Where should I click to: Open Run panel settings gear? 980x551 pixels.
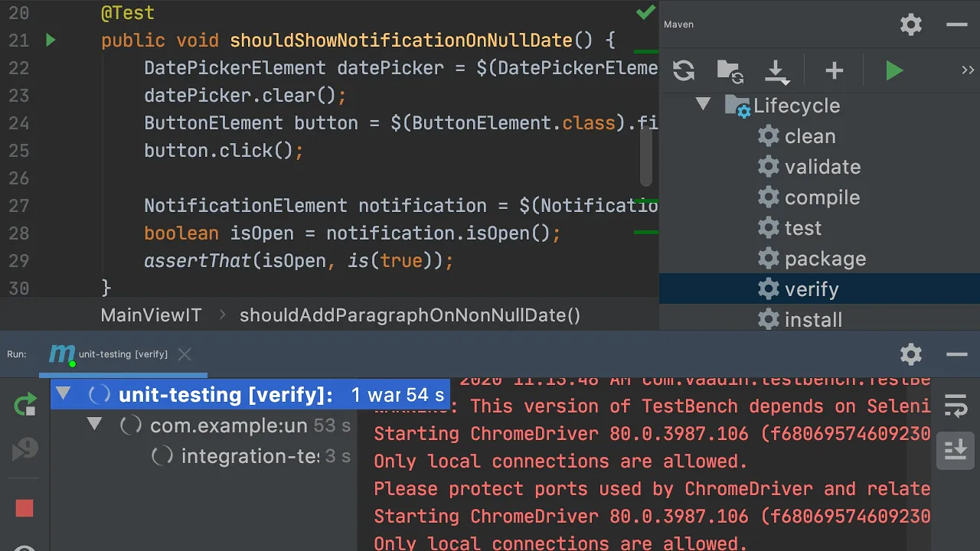(x=911, y=354)
